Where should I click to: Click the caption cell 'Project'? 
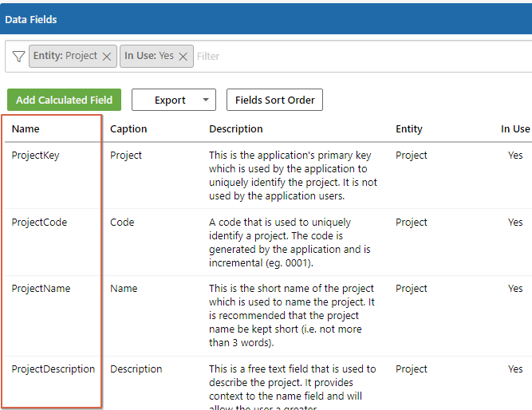(x=126, y=156)
